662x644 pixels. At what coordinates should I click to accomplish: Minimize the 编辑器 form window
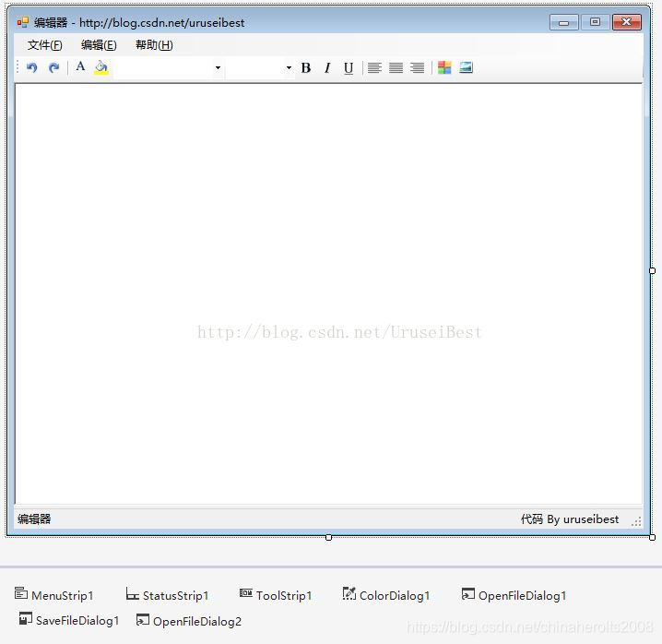pos(564,22)
